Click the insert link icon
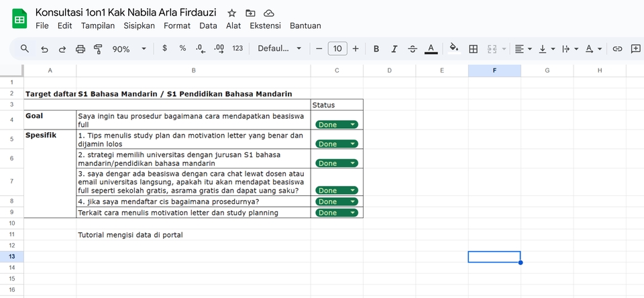 click(x=617, y=49)
